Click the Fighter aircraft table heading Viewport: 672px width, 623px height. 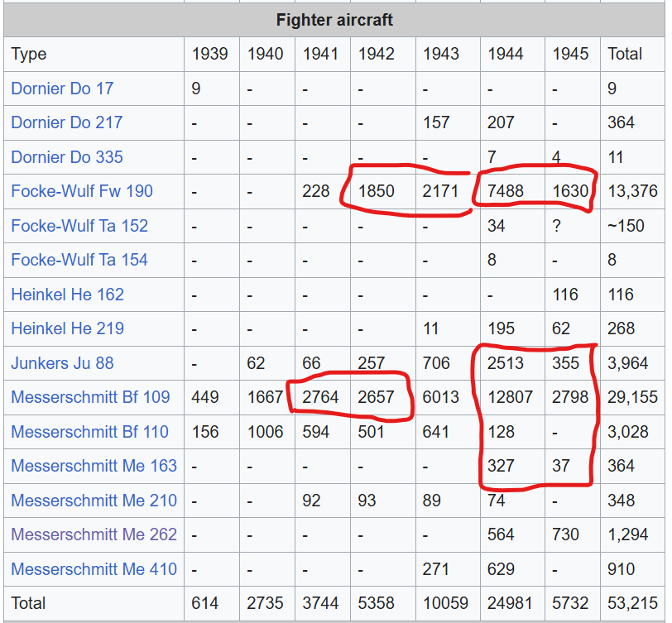(334, 20)
